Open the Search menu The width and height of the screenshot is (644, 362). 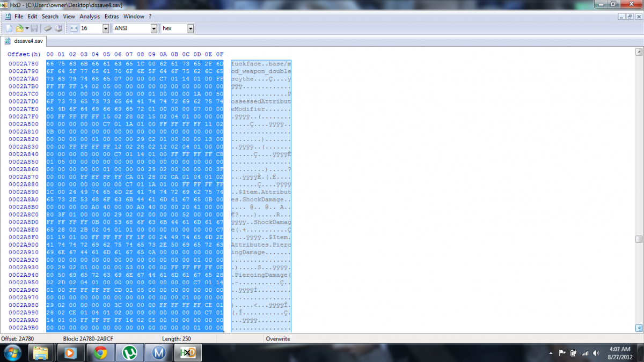click(x=50, y=17)
